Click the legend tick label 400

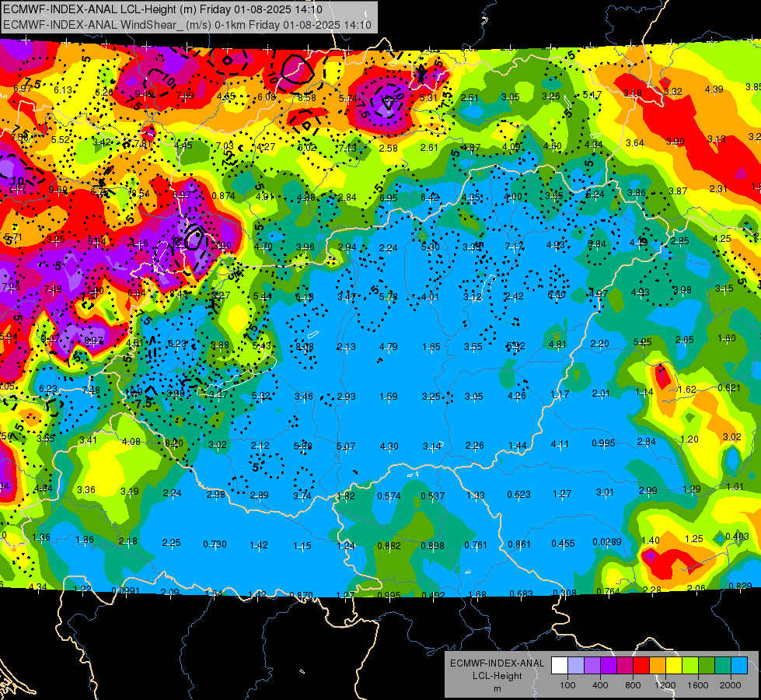[x=600, y=685]
